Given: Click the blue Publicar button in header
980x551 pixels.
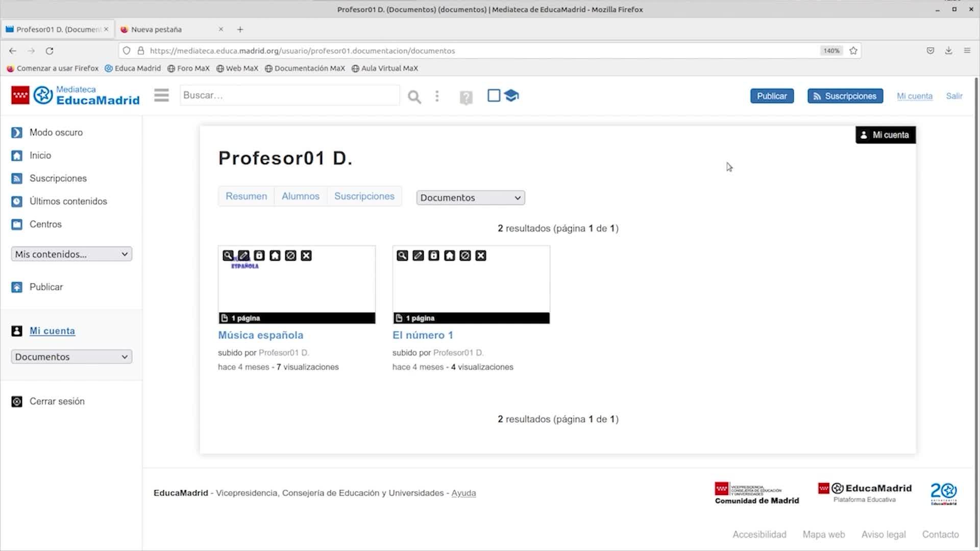Looking at the screenshot, I should click(x=771, y=96).
